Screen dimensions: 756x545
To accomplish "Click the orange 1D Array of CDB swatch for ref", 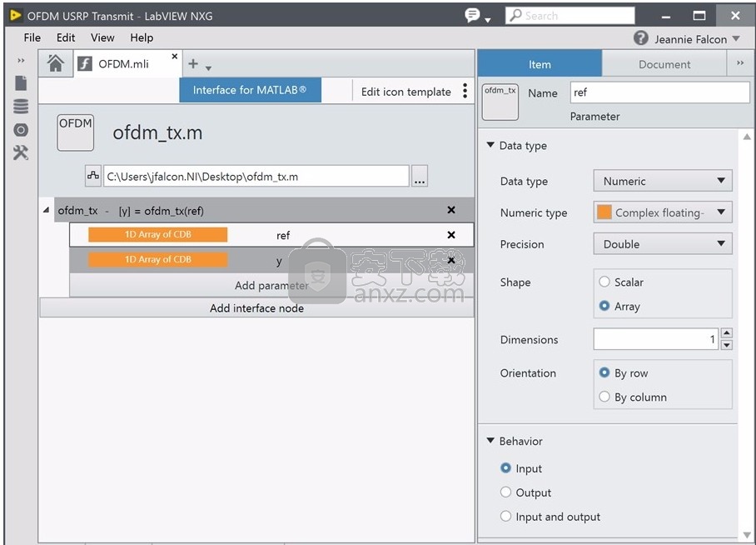I will click(157, 235).
